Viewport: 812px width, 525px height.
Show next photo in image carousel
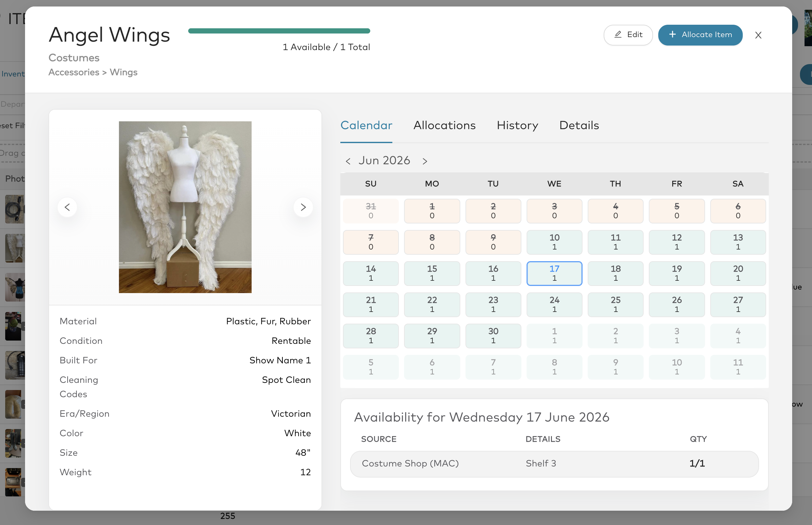[303, 207]
